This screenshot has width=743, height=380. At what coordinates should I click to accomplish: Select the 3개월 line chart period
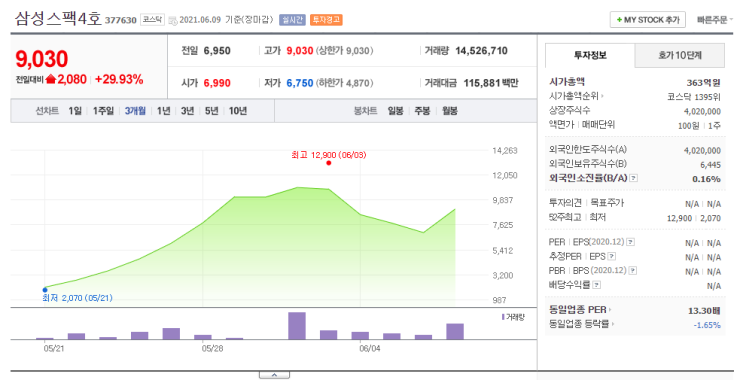[135, 111]
